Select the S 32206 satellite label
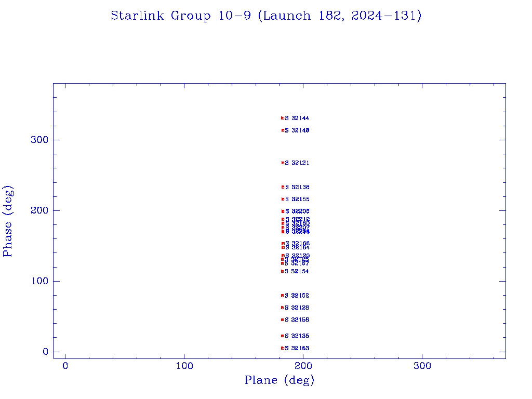532x399 pixels. pos(297,211)
